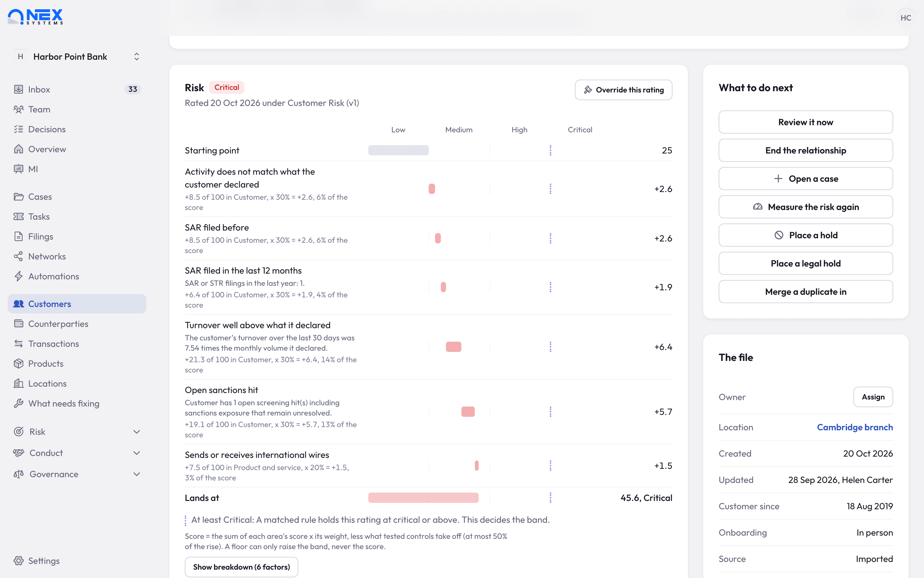This screenshot has width=924, height=578.
Task: Click the Locations building icon
Action: (x=18, y=383)
